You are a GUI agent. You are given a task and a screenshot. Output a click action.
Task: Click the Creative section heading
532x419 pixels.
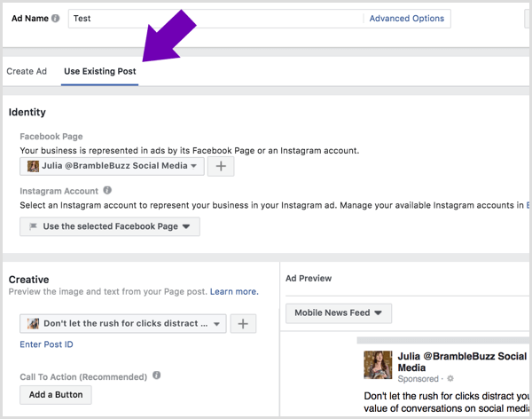29,280
